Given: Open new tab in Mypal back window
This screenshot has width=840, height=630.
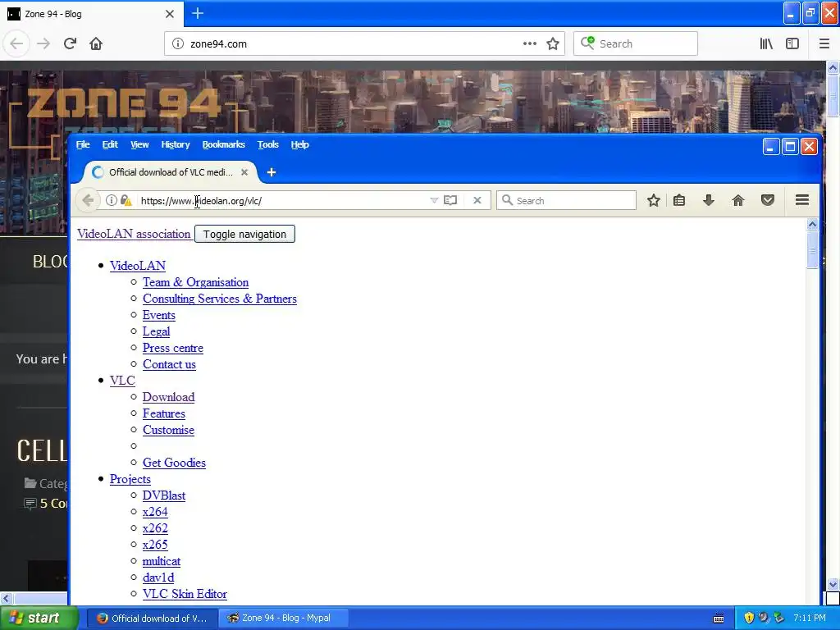Looking at the screenshot, I should (x=198, y=13).
